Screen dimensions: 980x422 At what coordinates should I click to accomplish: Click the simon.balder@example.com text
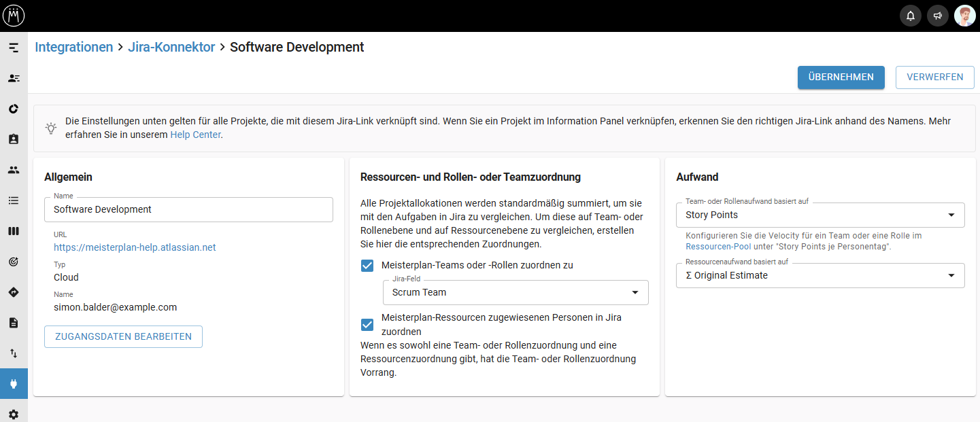click(x=115, y=307)
